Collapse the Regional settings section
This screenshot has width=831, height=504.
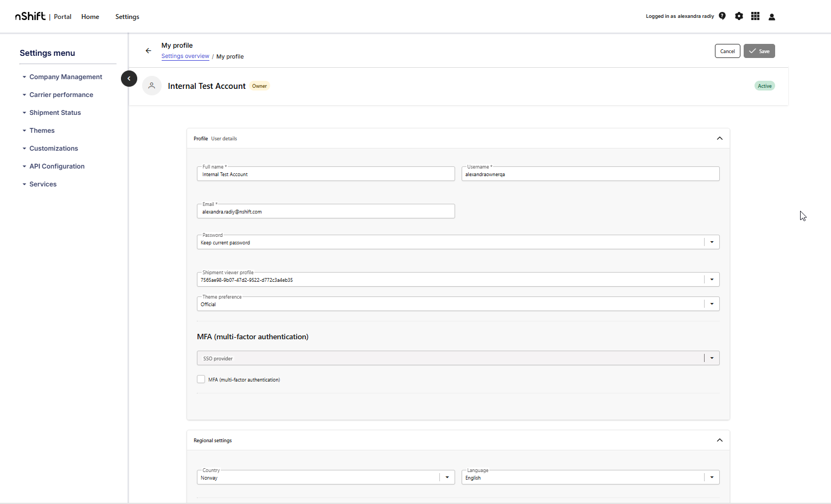click(720, 440)
